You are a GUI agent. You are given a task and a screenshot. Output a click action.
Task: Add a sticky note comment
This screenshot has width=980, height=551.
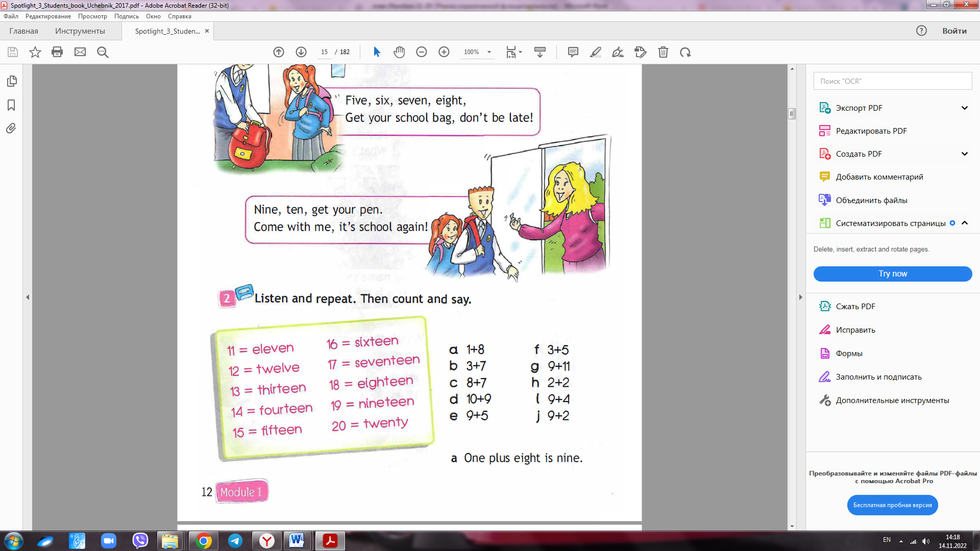[x=573, y=52]
